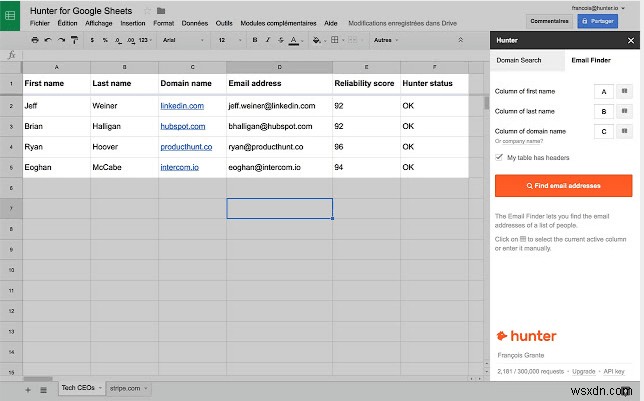This screenshot has width=644, height=401.
Task: Select the Paint format tool
Action: [74, 40]
